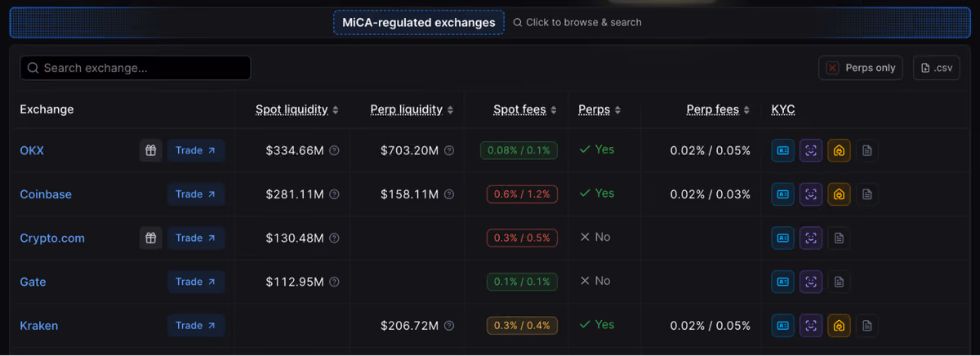
Task: Open the Crypto.com exchange link
Action: [52, 238]
